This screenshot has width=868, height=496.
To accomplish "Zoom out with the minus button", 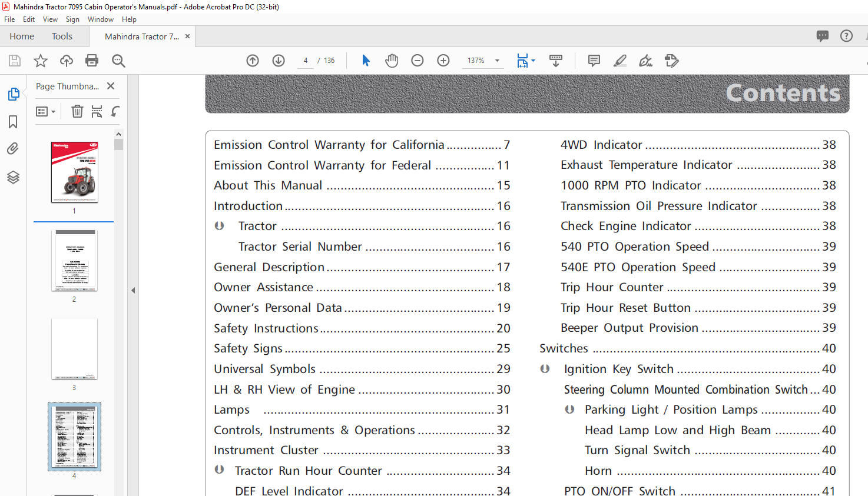I will click(418, 61).
